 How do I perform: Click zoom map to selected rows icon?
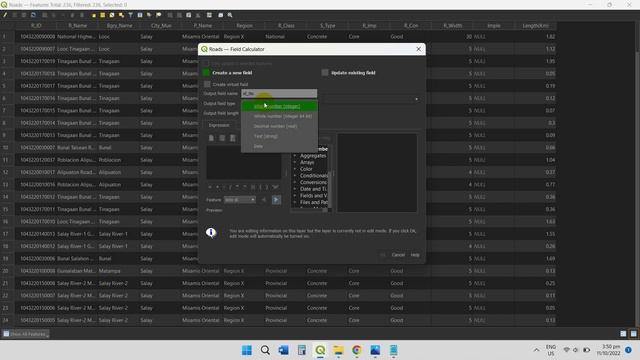point(159,15)
